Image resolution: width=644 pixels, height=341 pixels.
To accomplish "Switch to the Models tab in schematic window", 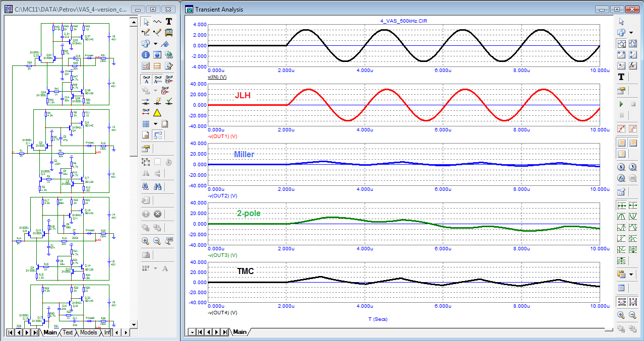I will [x=89, y=332].
